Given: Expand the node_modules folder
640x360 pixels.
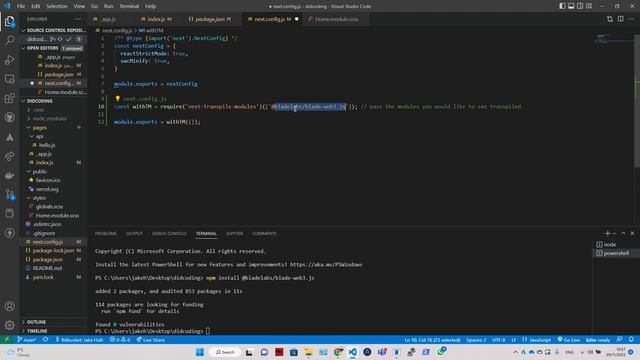Looking at the screenshot, I should (49, 118).
